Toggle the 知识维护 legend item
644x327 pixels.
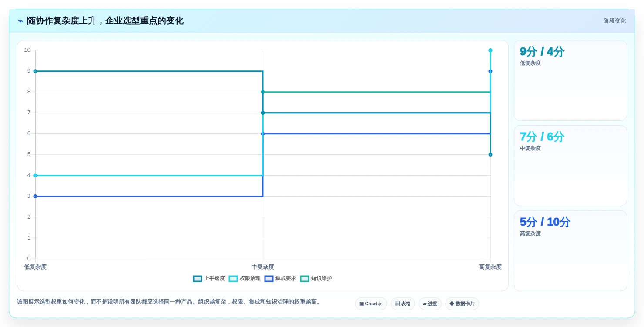click(316, 279)
